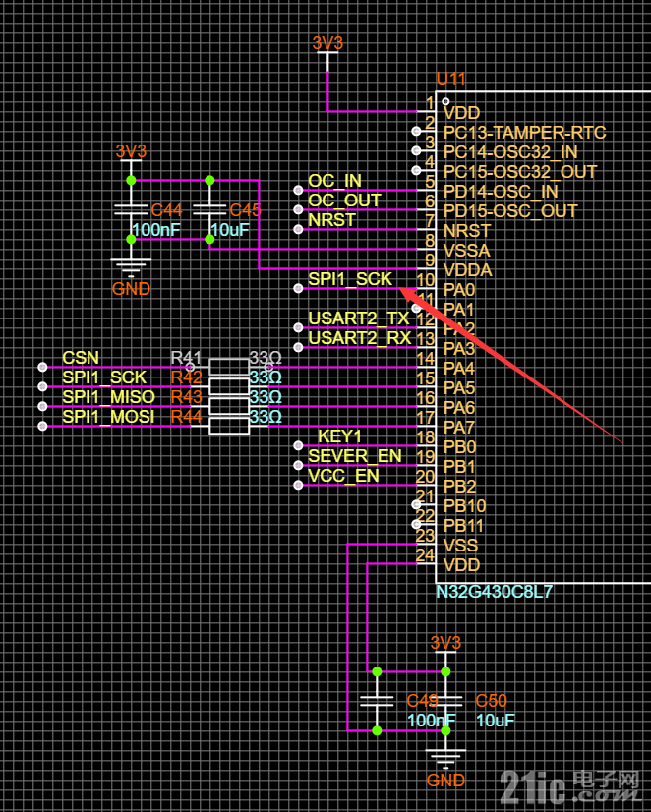The height and width of the screenshot is (812, 651).
Task: Click the C44 designator text
Action: (x=166, y=210)
